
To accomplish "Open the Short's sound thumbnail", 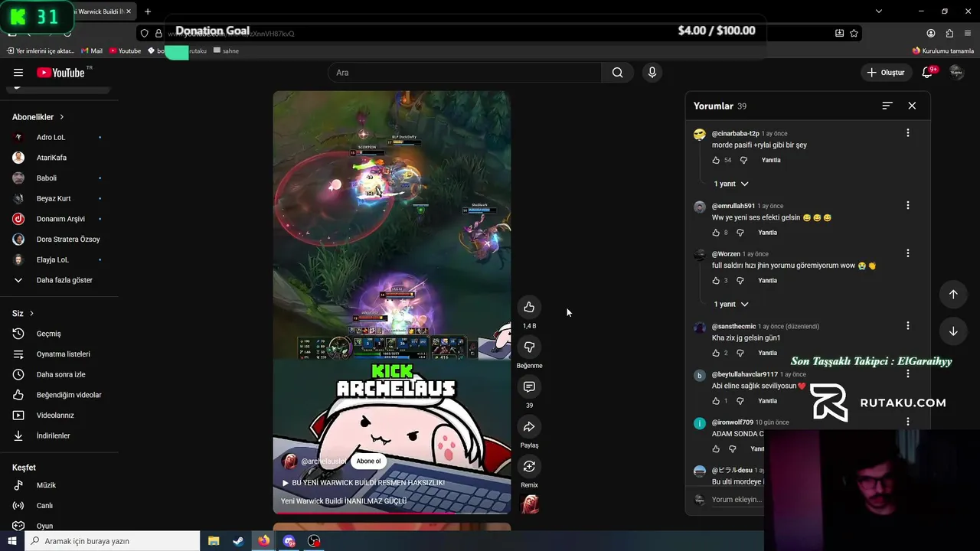I will point(529,504).
